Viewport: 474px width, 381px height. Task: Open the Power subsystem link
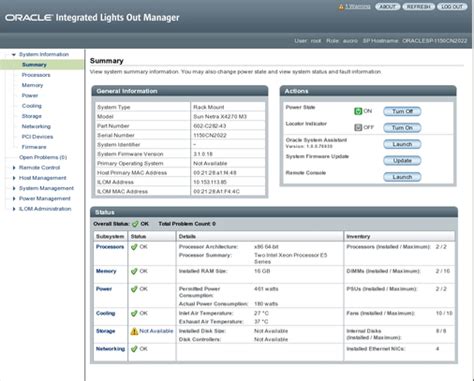104,289
